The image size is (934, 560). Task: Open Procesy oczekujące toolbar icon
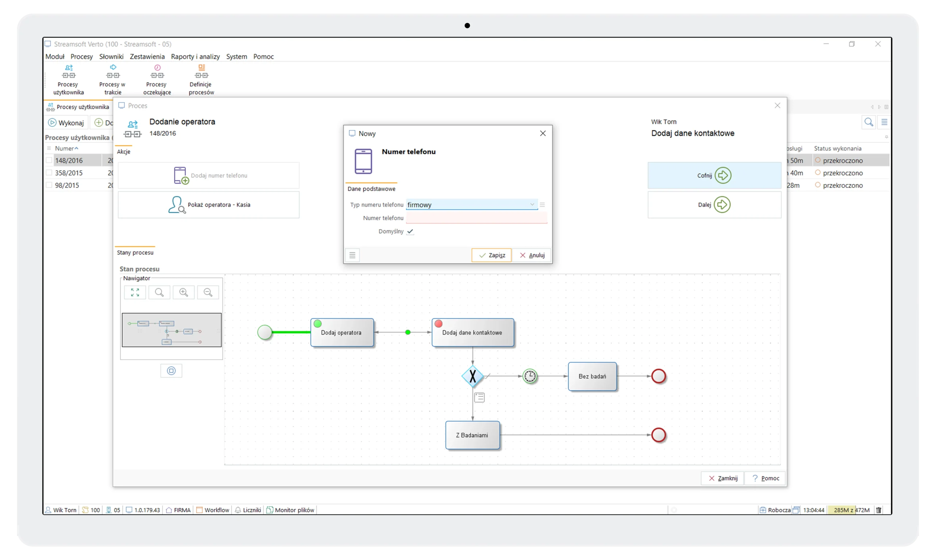coord(156,79)
